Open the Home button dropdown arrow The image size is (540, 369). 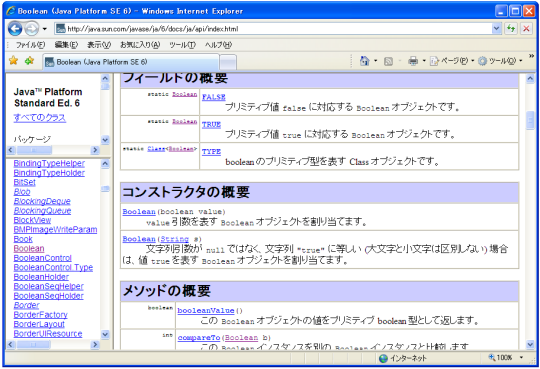click(376, 61)
